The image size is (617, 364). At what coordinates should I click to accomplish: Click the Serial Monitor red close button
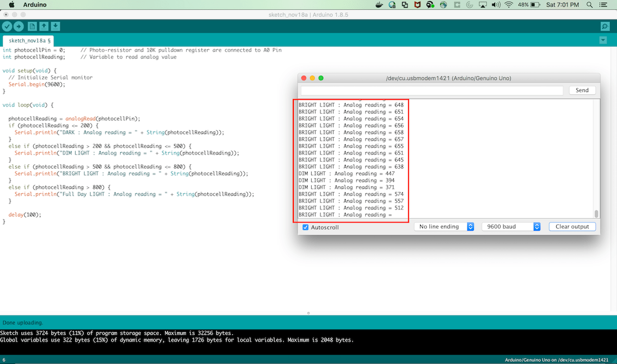click(x=304, y=78)
